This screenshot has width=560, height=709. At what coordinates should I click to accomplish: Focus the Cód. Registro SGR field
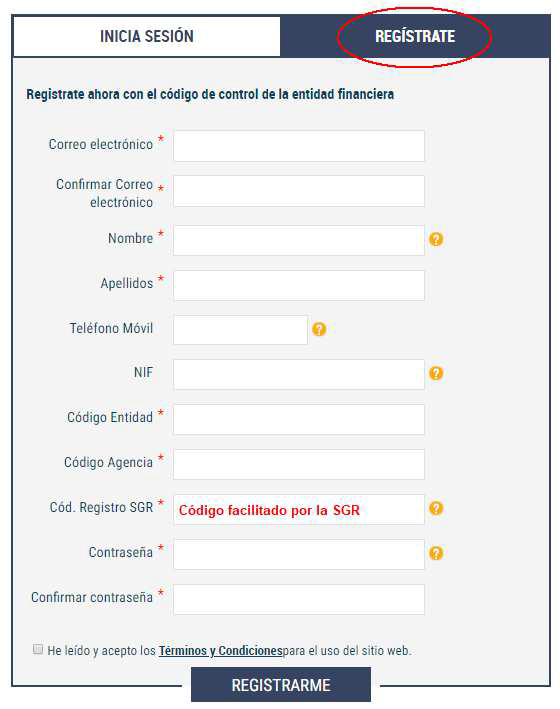[299, 510]
